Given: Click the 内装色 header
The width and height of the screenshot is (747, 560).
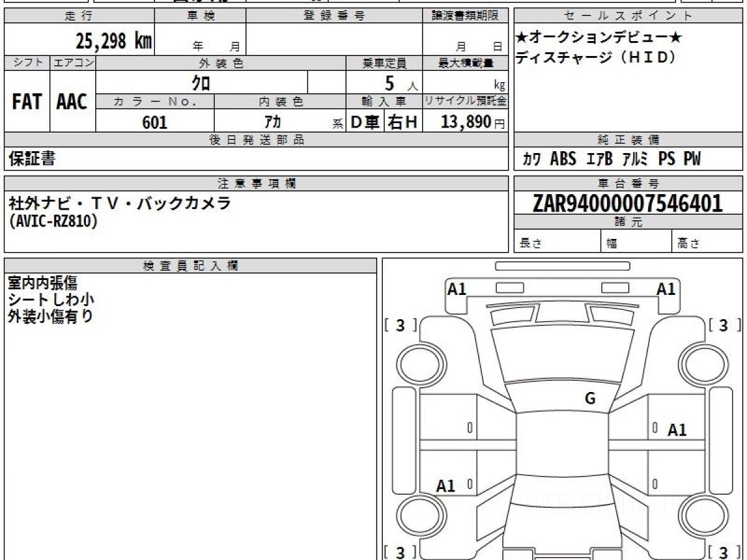Looking at the screenshot, I should click(280, 101).
